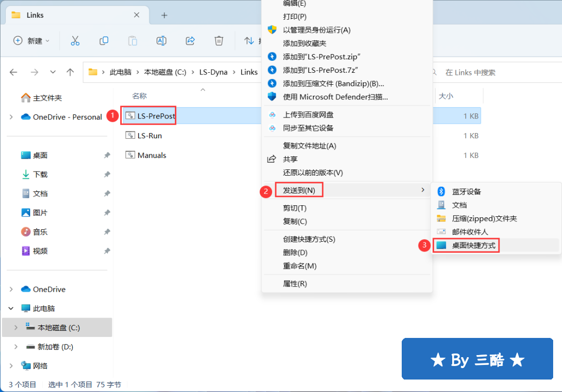Click the Rename icon in toolbar
The height and width of the screenshot is (392, 562).
[x=161, y=41]
